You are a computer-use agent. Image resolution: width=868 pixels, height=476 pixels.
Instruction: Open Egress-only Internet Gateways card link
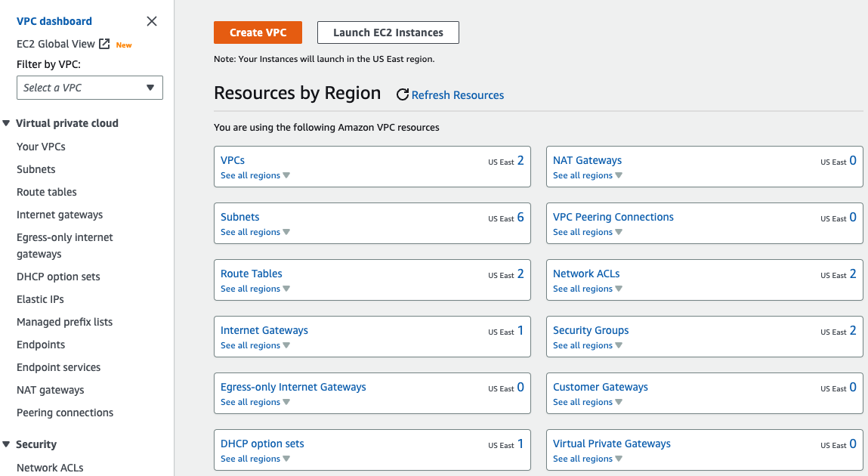pyautogui.click(x=293, y=387)
